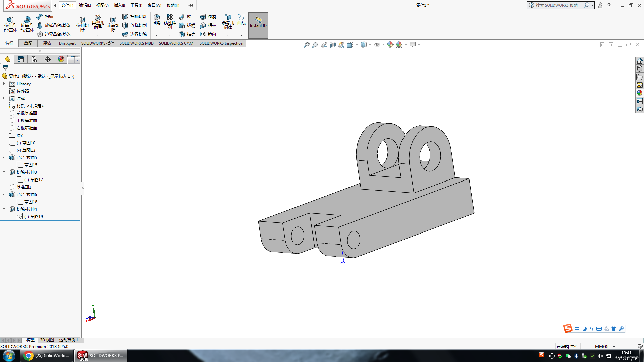The height and width of the screenshot is (362, 644).
Task: Select 前视基准面 in the feature tree
Action: tap(27, 113)
